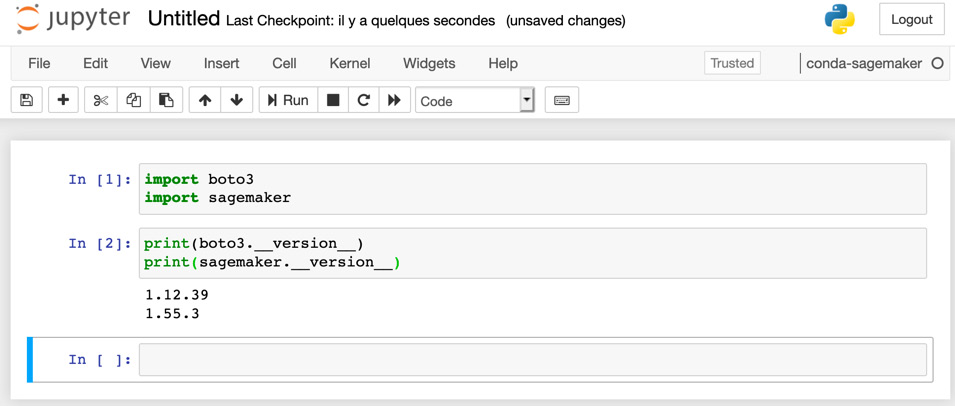The width and height of the screenshot is (955, 406).
Task: Log out using the Logout button
Action: (x=912, y=19)
